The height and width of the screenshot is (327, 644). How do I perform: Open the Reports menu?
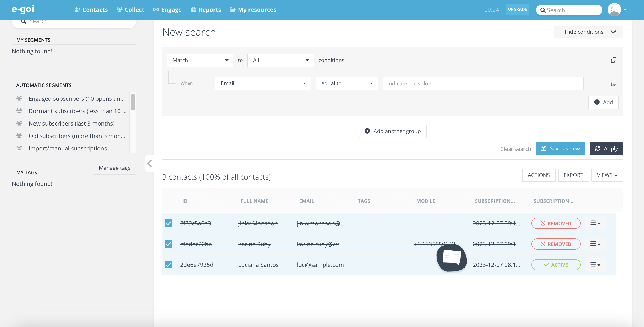[206, 10]
